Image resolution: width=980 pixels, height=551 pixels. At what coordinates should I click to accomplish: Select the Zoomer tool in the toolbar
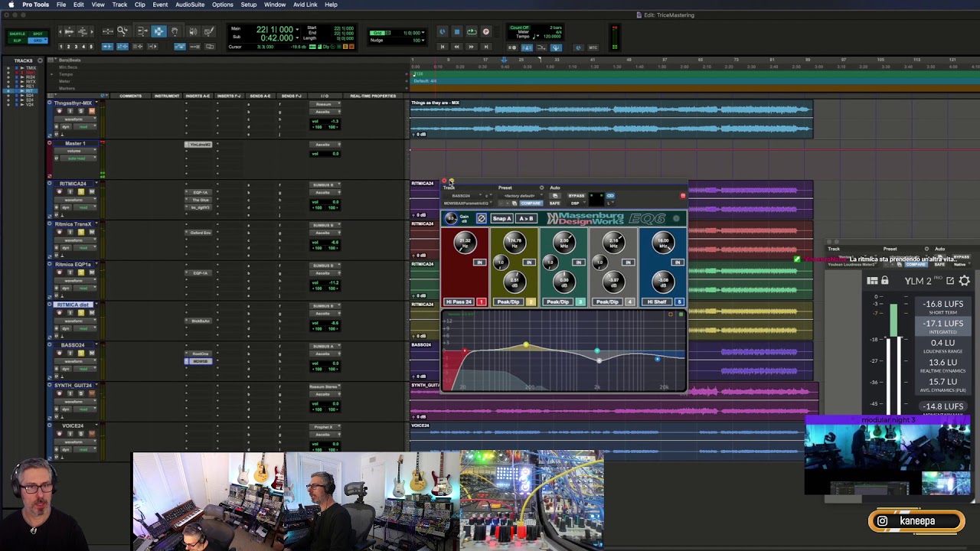[122, 31]
